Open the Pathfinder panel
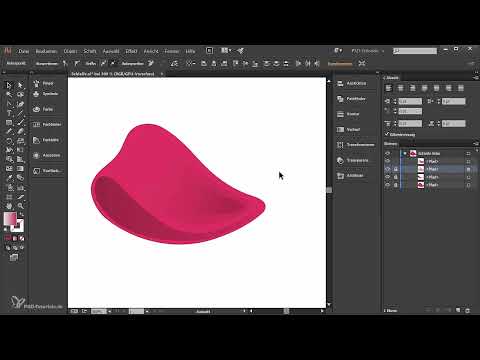This screenshot has width=480, height=360. tap(352, 99)
